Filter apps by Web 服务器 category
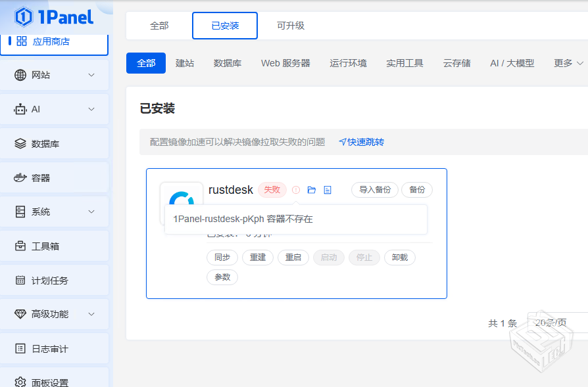Screen dimensions: 588x387 click(x=285, y=63)
